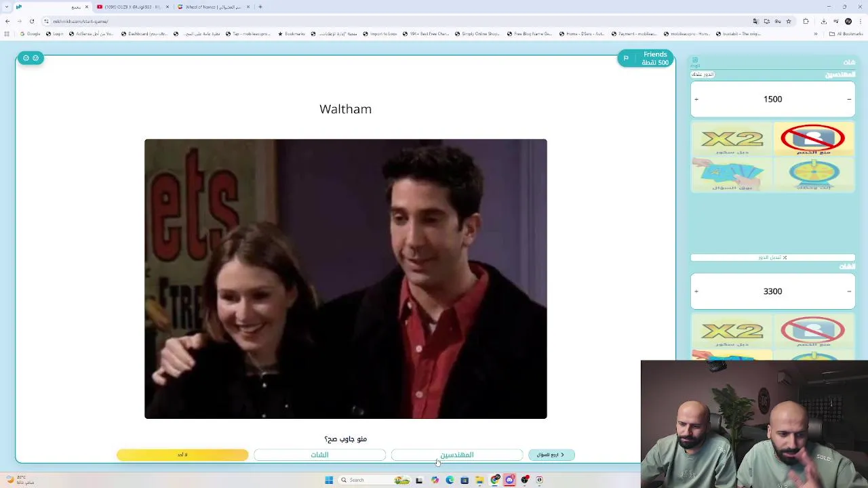Decrease الشات score 3300 with minus stepper
The width and height of the screenshot is (868, 488).
click(849, 291)
